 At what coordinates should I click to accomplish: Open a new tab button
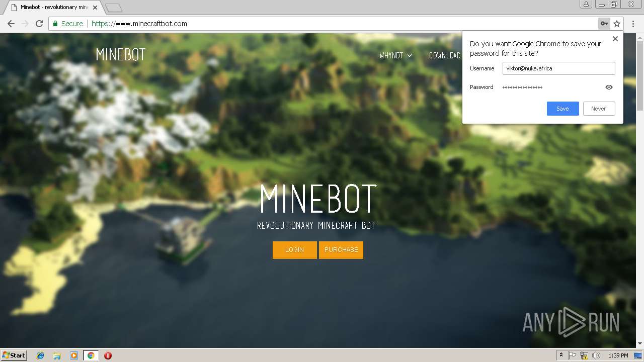114,8
